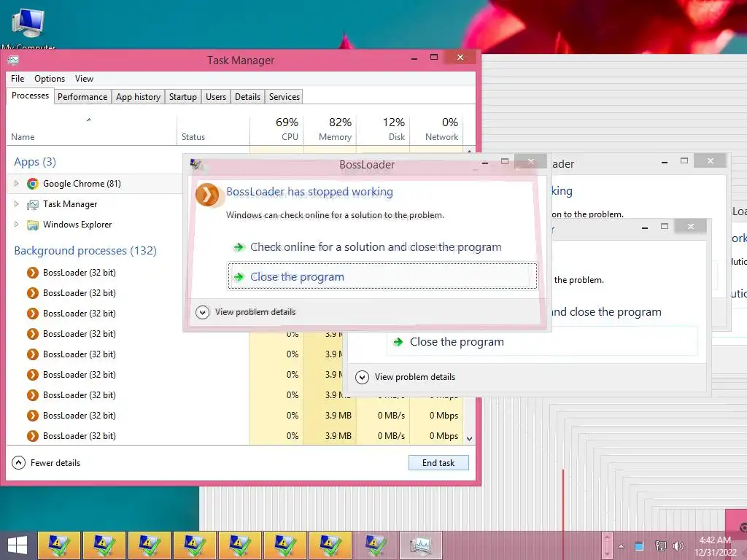Choose Check online for a solution and close the program
The height and width of the screenshot is (560, 747).
click(x=376, y=247)
